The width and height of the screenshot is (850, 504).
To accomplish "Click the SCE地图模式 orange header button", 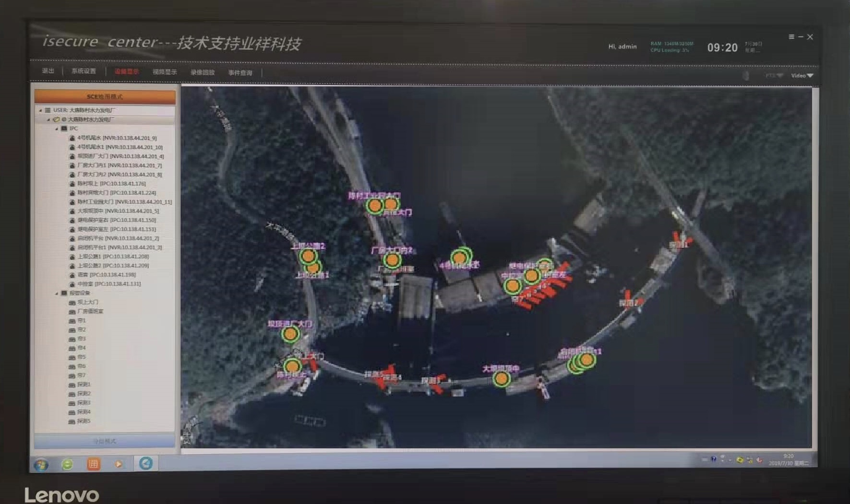I will [x=105, y=96].
